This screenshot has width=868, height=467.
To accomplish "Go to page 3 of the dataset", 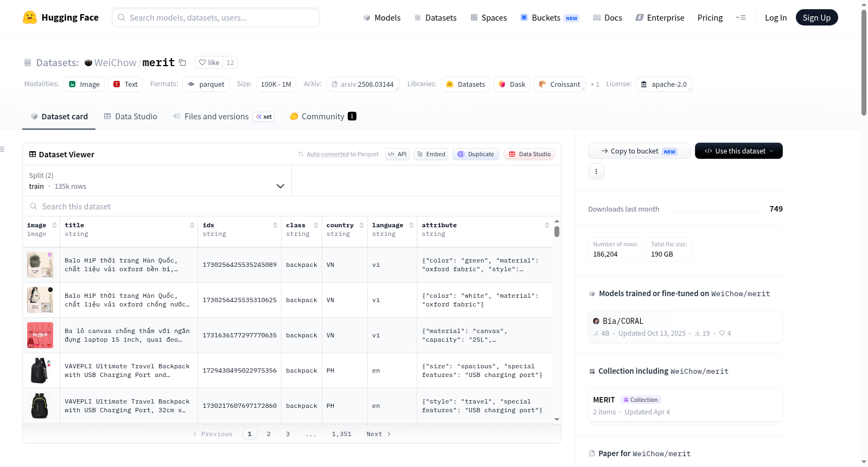I will tap(288, 434).
